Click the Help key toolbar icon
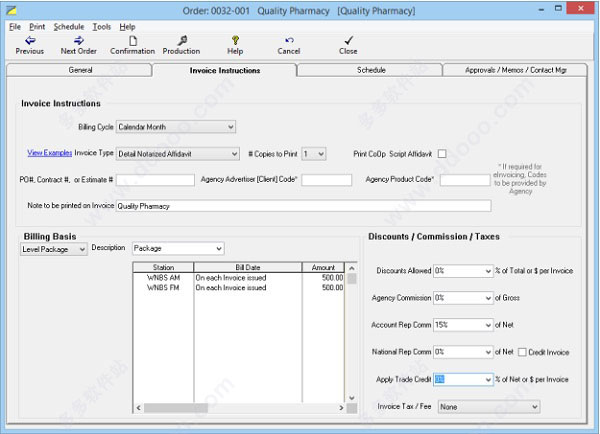 pos(235,45)
